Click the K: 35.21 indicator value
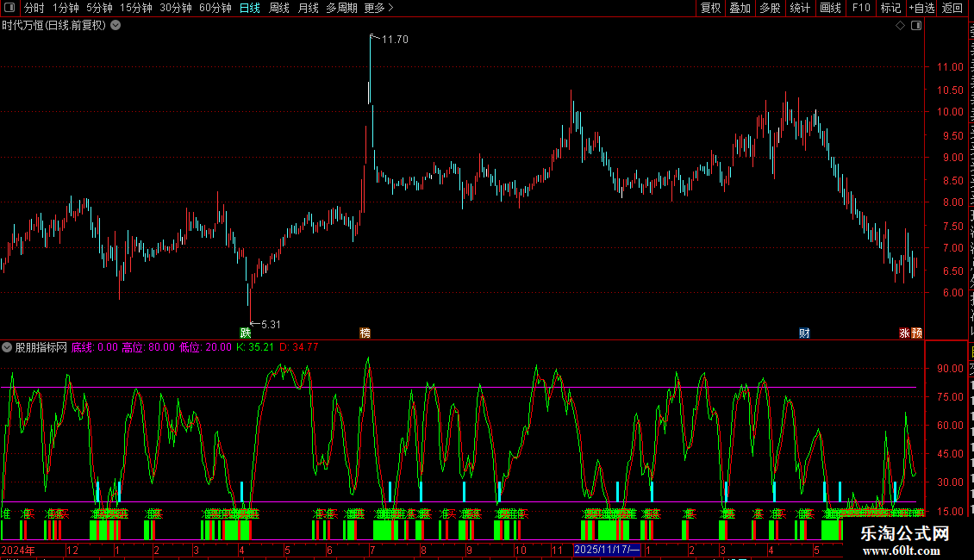Screen dimensions: 974x560 tap(254, 347)
